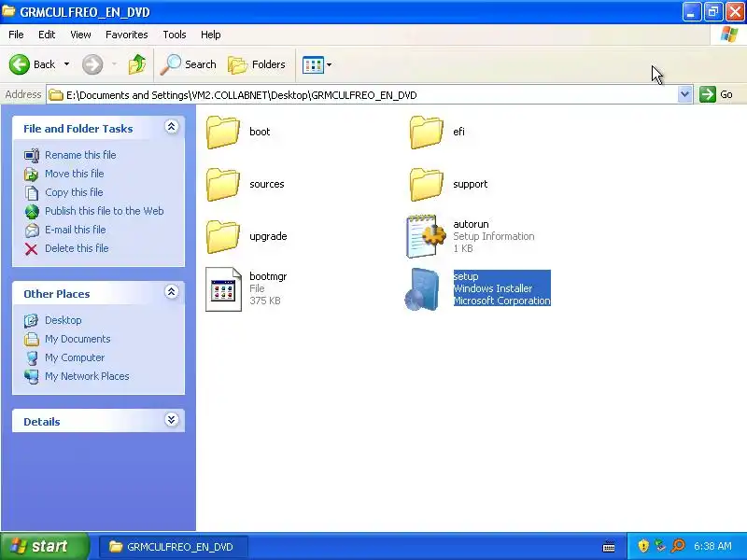The width and height of the screenshot is (747, 560).
Task: Go to Desktop under Other Places
Action: click(63, 320)
